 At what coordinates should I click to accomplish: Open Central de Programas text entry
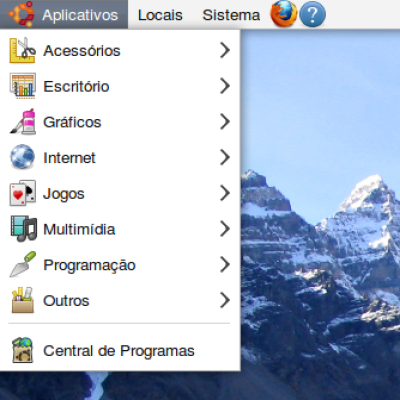coord(120,350)
